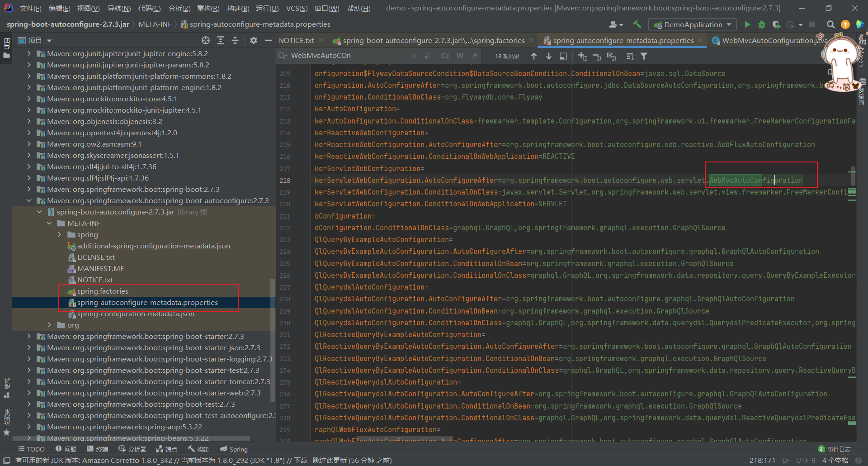Open the 事件日志 event log
The width and height of the screenshot is (868, 466).
(835, 449)
